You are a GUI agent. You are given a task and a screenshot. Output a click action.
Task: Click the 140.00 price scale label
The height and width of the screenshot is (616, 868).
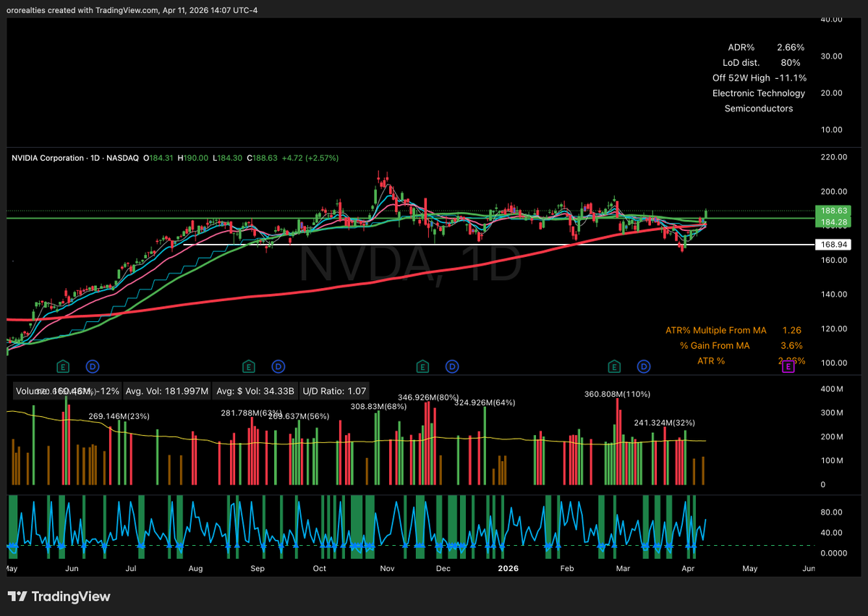pos(833,294)
